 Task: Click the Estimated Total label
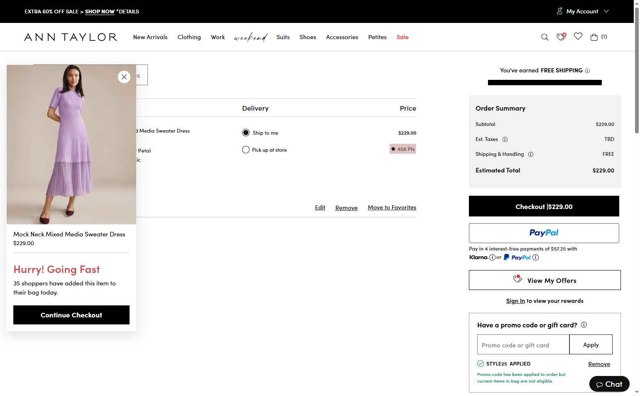[498, 170]
